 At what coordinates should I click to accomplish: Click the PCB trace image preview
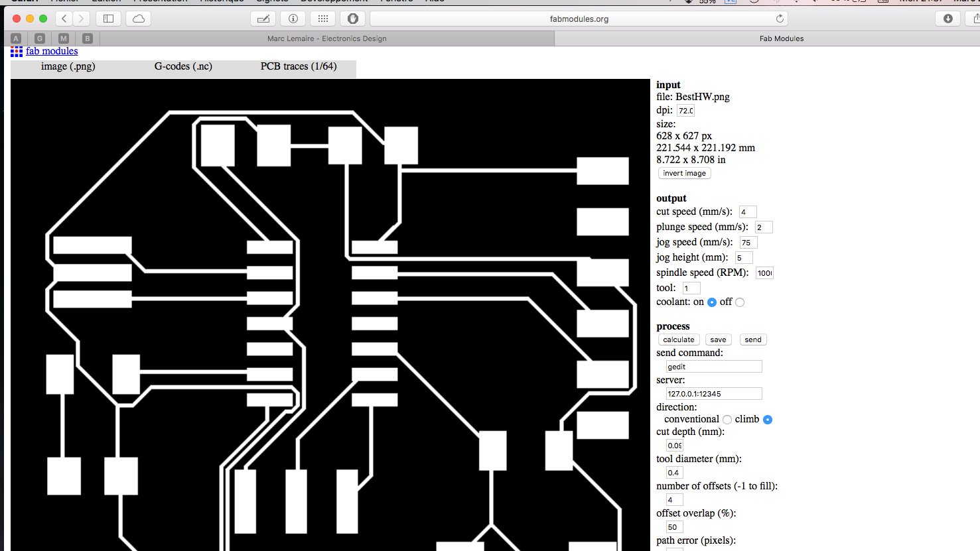click(x=330, y=315)
